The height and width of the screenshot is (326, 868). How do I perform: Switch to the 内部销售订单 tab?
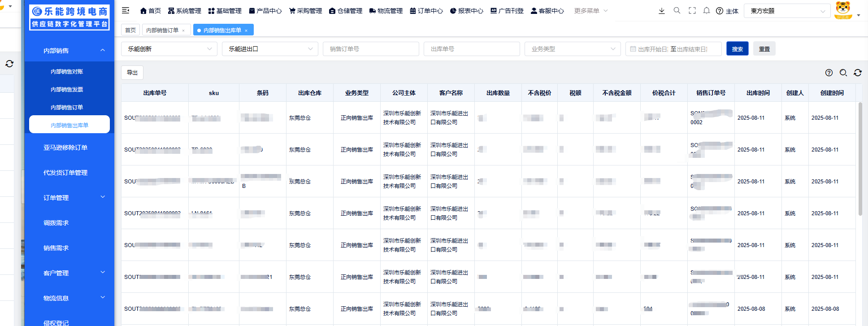click(x=162, y=30)
